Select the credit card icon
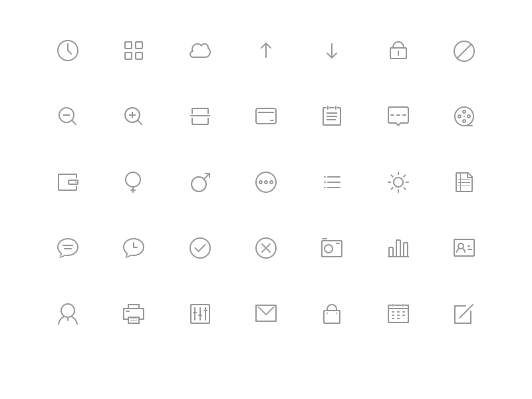Image resolution: width=532 pixels, height=399 pixels. click(x=266, y=116)
